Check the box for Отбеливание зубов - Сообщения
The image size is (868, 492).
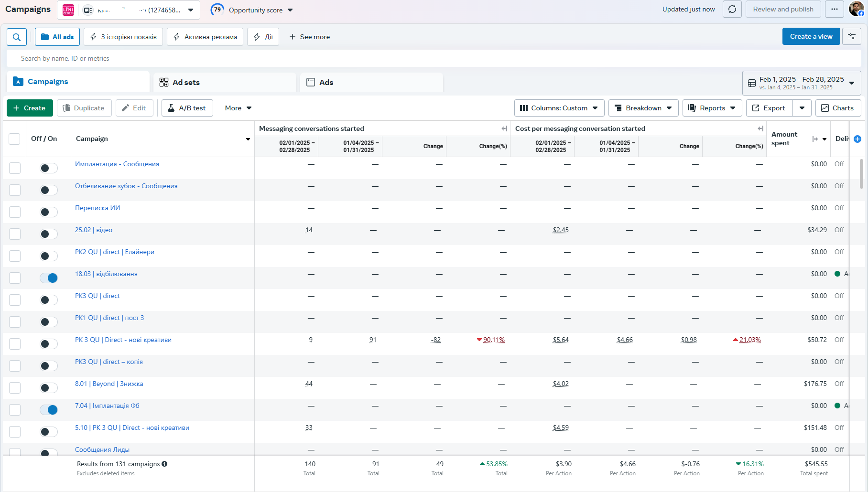pos(15,190)
